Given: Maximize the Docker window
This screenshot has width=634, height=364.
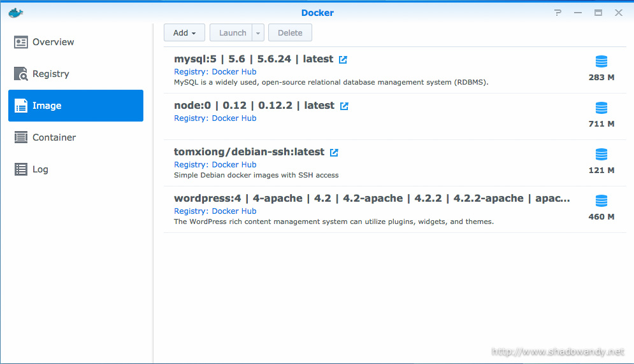Looking at the screenshot, I should coord(598,13).
